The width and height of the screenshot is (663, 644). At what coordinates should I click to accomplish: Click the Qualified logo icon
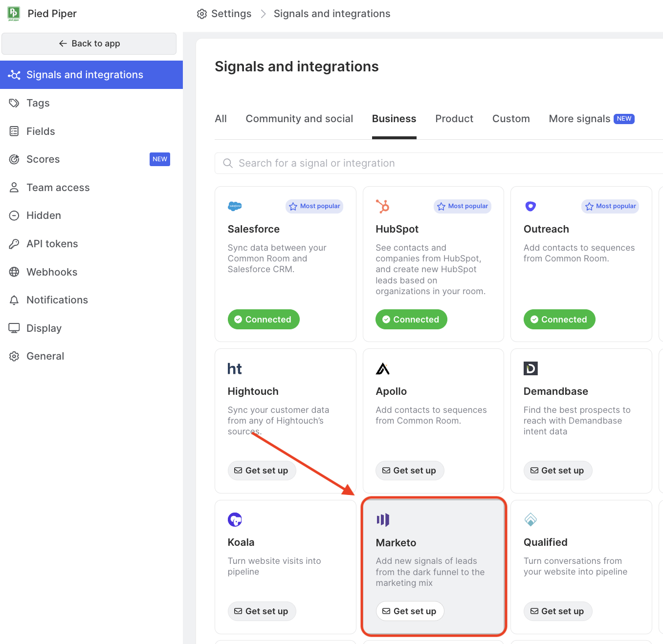coord(530,519)
